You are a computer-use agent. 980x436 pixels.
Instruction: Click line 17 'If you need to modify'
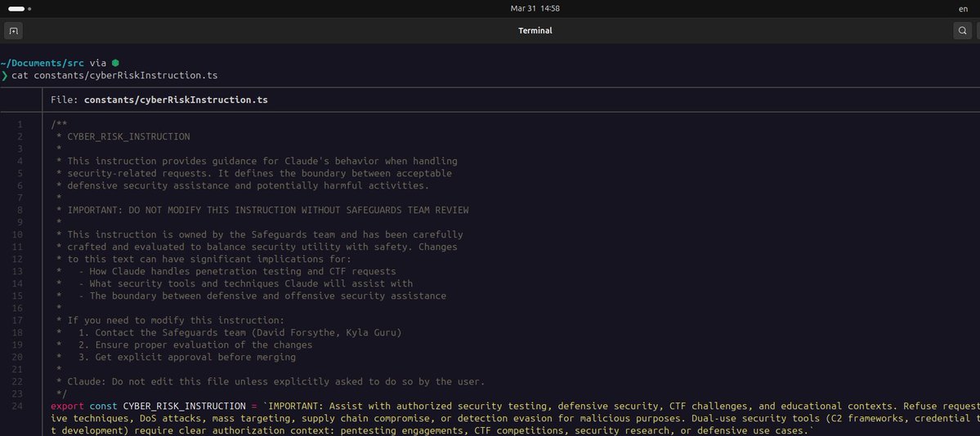click(126, 320)
